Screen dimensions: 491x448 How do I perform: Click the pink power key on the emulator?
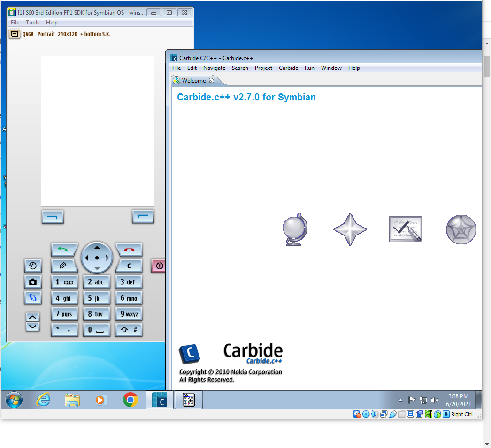tap(159, 266)
